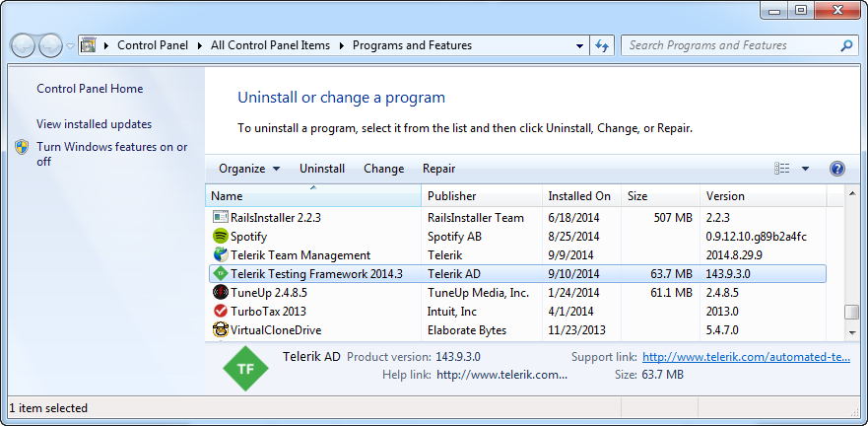Image resolution: width=868 pixels, height=426 pixels.
Task: Expand the view options dropdown arrow
Action: click(805, 169)
